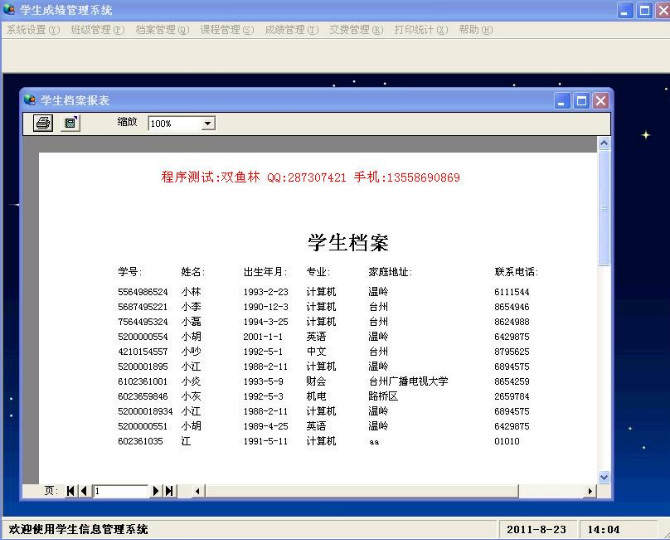The width and height of the screenshot is (670, 540).
Task: Click the print report icon
Action: 43,123
